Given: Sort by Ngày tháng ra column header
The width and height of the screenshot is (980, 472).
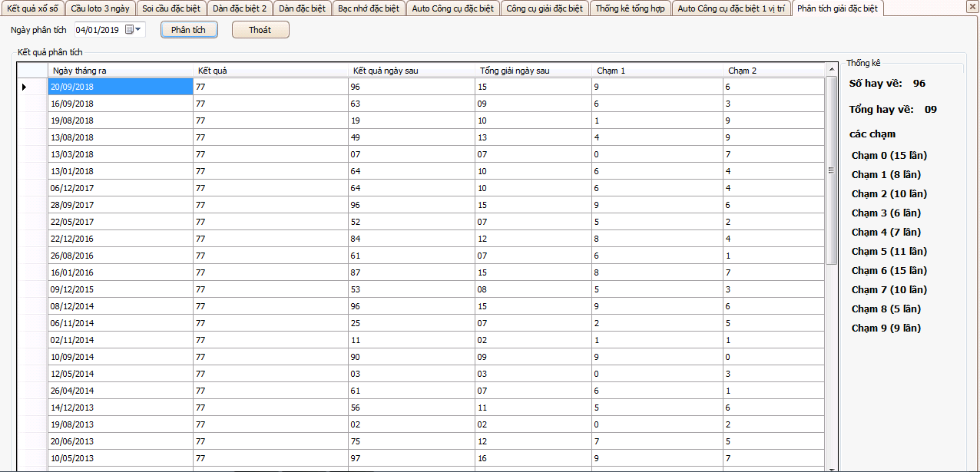Looking at the screenshot, I should coord(120,71).
